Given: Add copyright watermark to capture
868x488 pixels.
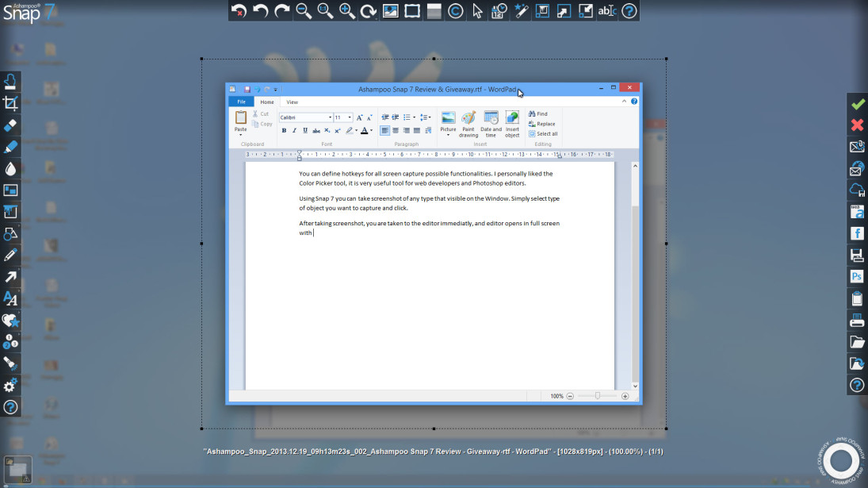Looking at the screenshot, I should click(456, 11).
